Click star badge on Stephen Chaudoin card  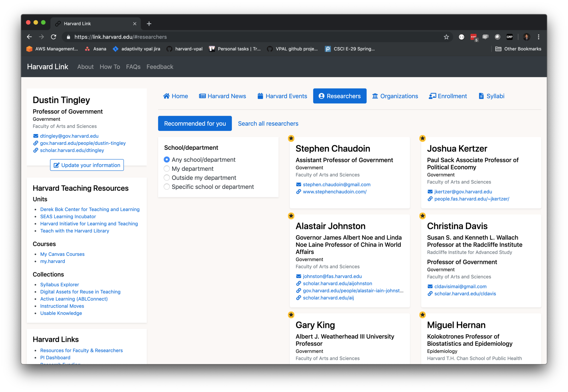(291, 139)
